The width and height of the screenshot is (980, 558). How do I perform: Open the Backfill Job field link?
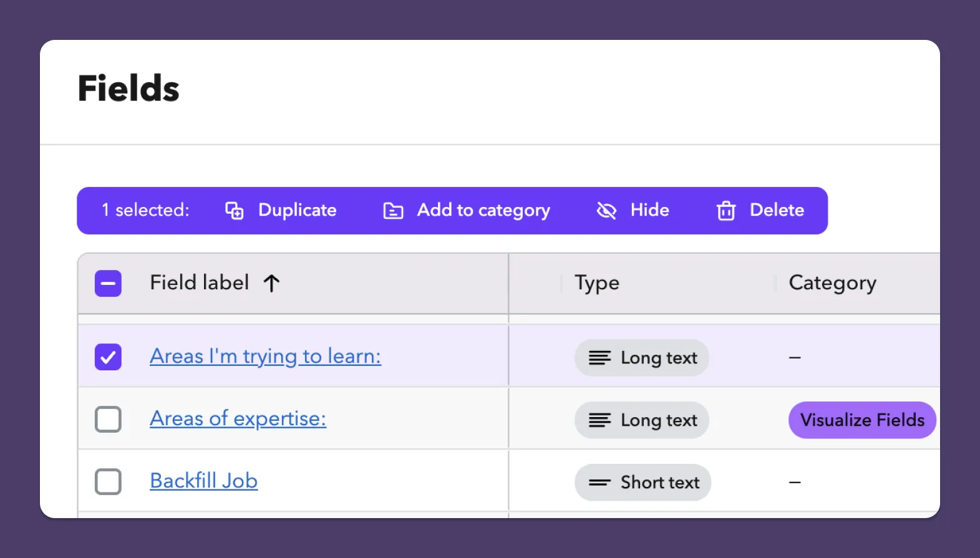coord(203,481)
